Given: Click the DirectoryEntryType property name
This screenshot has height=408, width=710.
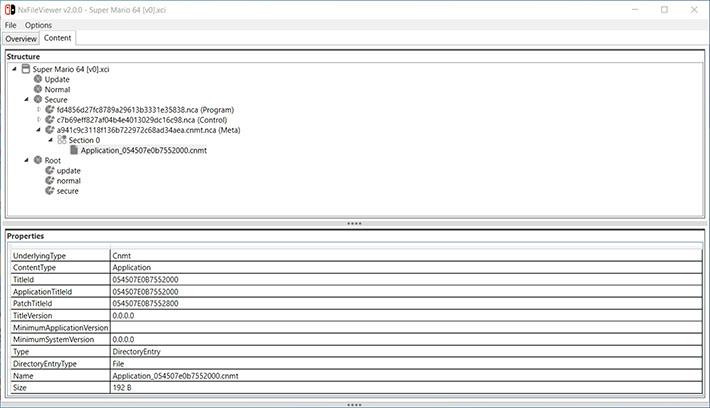Looking at the screenshot, I should [45, 364].
